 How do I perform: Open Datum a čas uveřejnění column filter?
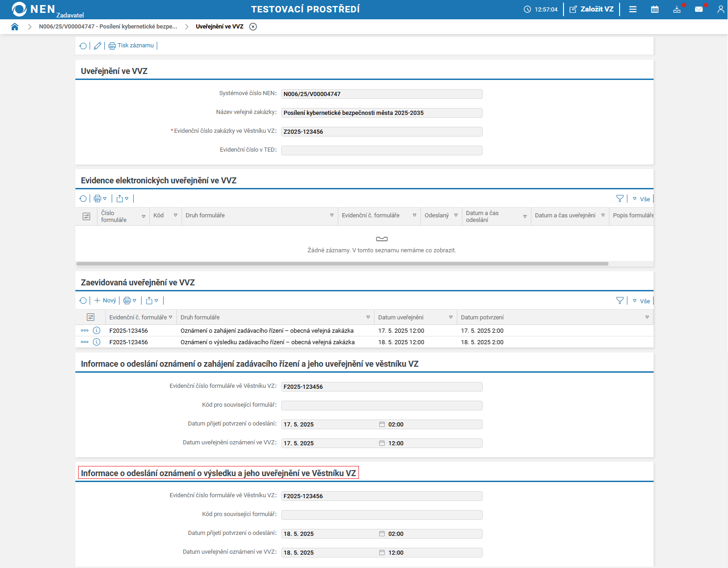click(x=603, y=215)
